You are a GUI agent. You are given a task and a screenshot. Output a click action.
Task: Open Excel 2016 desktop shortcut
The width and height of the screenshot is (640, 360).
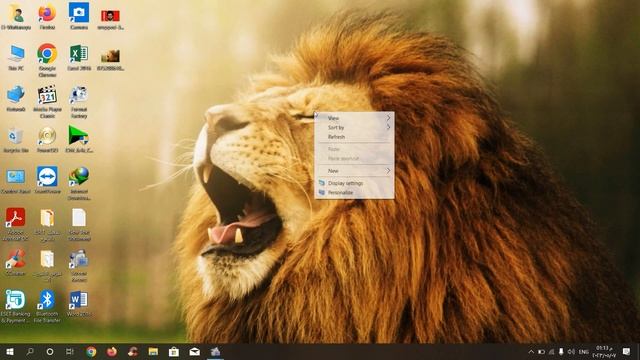point(79,57)
